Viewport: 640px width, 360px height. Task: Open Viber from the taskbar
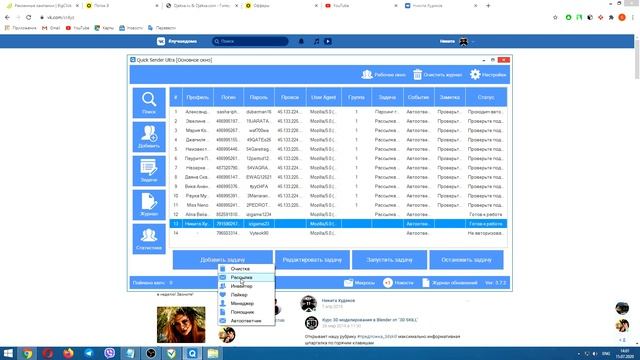click(109, 353)
